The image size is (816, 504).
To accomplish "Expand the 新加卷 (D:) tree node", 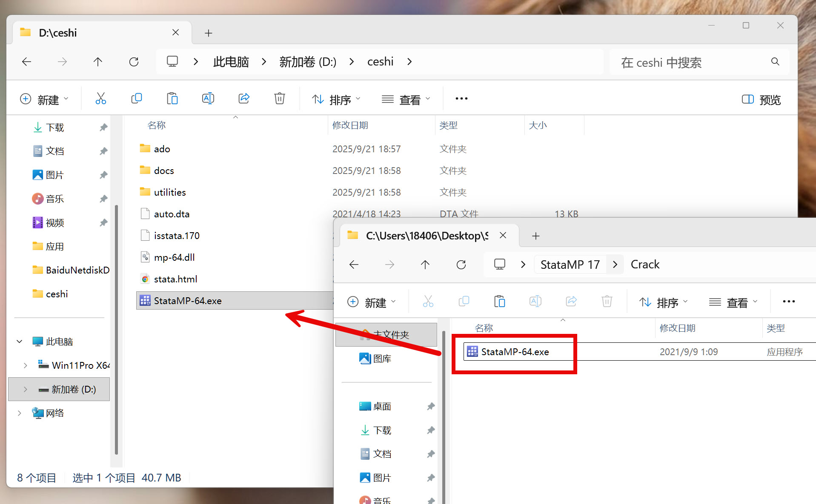I will point(26,389).
